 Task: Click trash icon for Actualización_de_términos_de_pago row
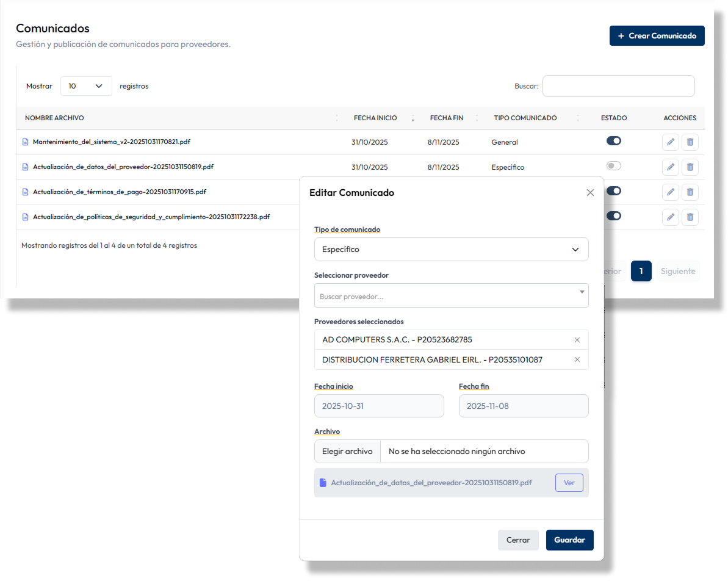pos(690,192)
